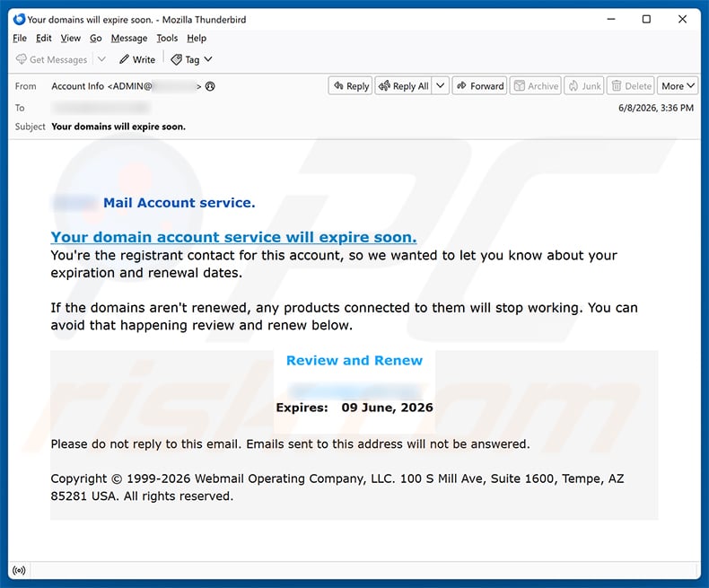Open the Tag dropdown

coord(192,60)
